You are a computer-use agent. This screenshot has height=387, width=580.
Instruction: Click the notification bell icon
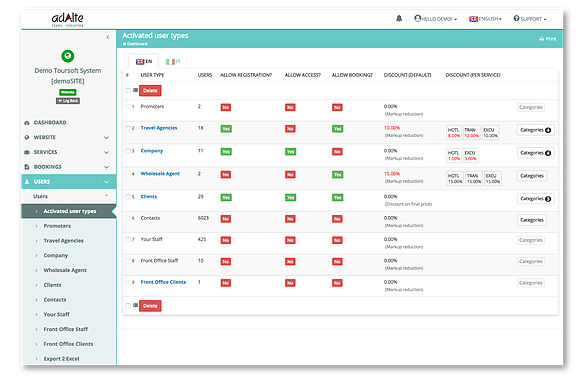click(x=399, y=18)
